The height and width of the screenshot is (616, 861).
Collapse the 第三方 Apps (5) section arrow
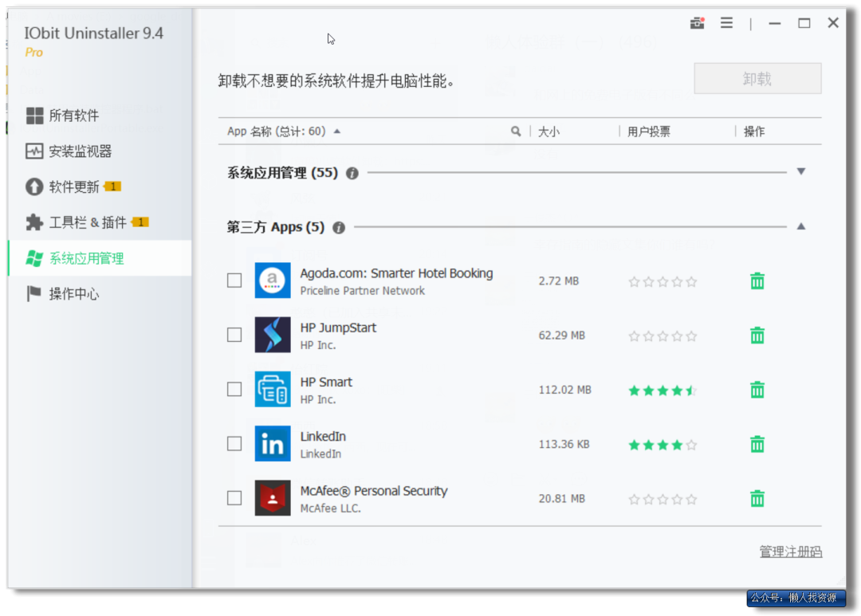point(801,226)
